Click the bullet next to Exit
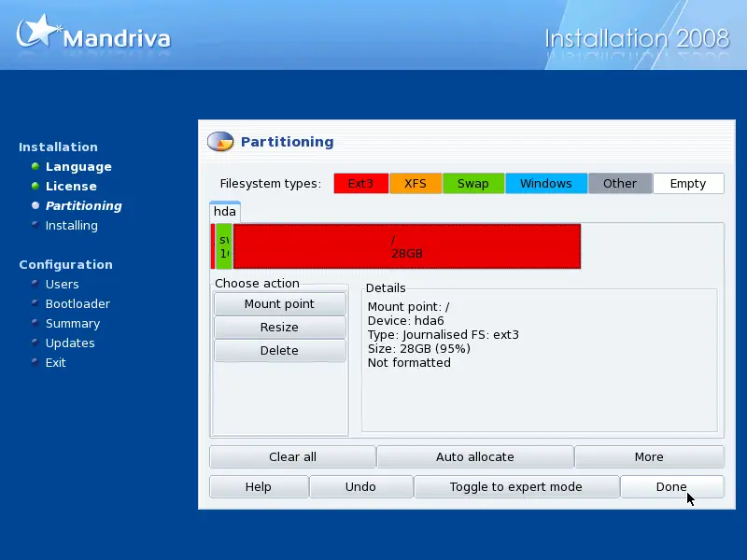 click(35, 361)
